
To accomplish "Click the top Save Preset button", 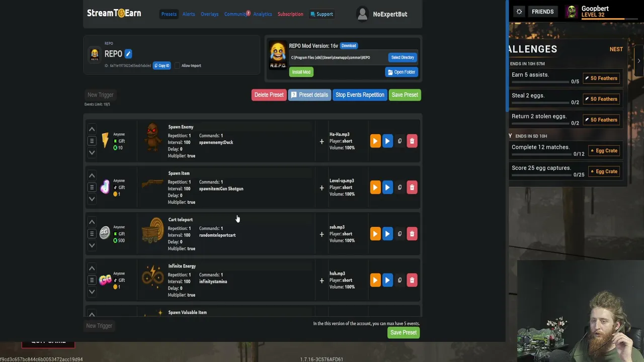I will click(405, 95).
